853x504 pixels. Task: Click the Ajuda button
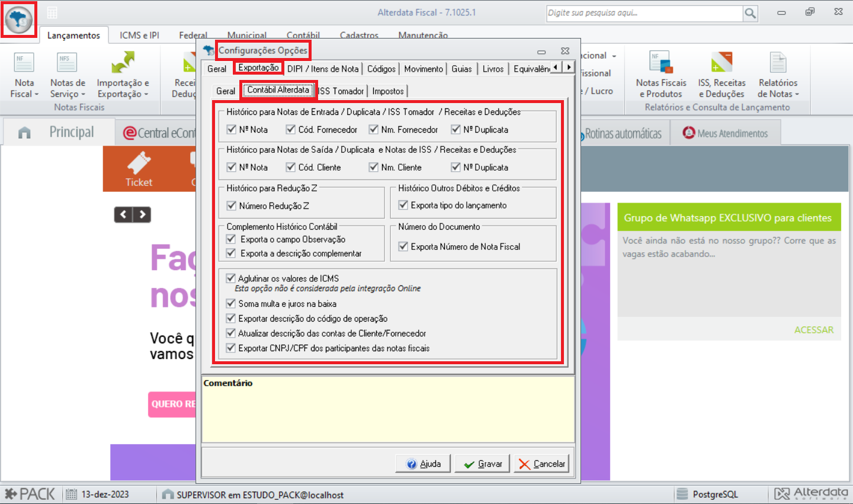tap(423, 464)
